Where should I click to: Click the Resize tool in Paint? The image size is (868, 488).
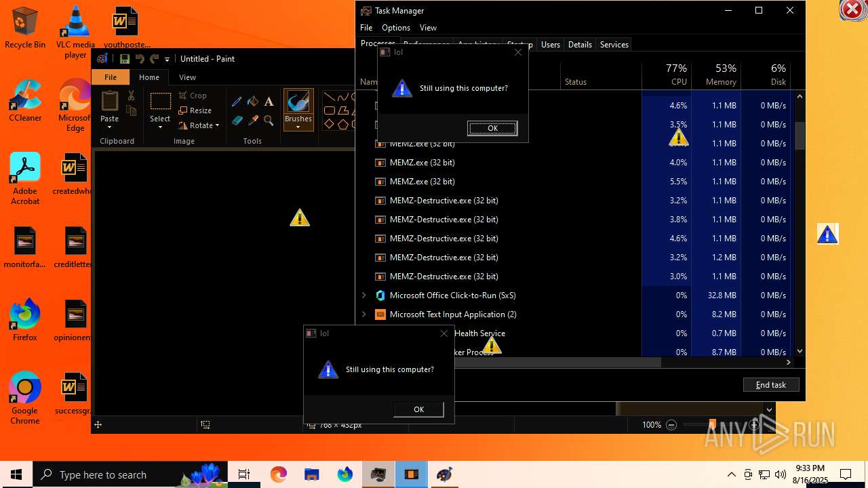[195, 110]
